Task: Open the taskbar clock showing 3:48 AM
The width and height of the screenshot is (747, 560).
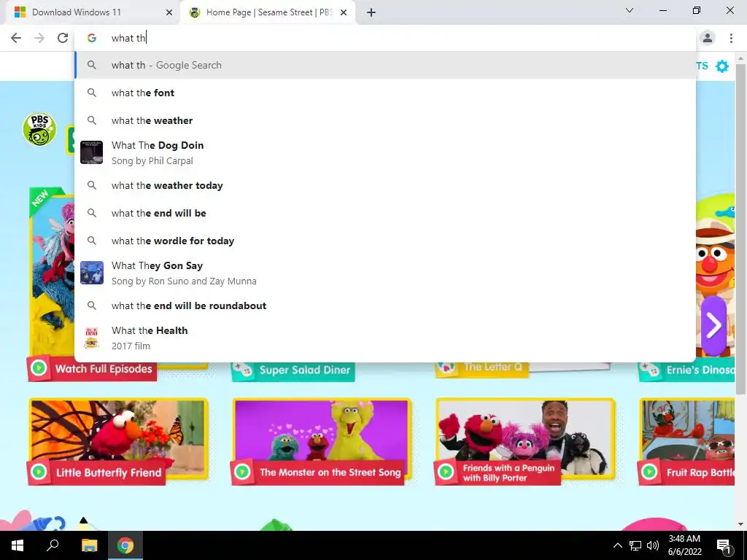Action: point(684,545)
